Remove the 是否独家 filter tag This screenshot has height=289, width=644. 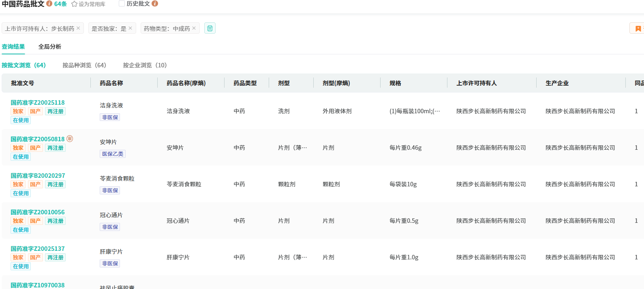[130, 28]
